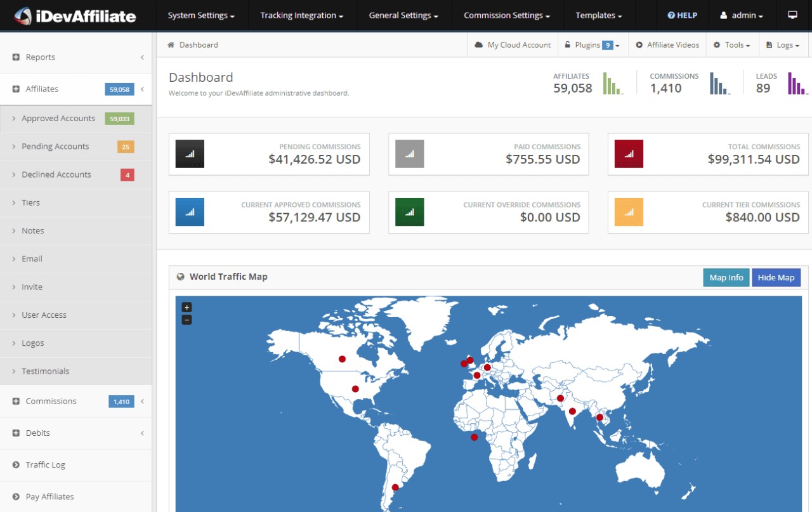Open the Commission Settings menu
812x512 pixels.
tap(506, 15)
